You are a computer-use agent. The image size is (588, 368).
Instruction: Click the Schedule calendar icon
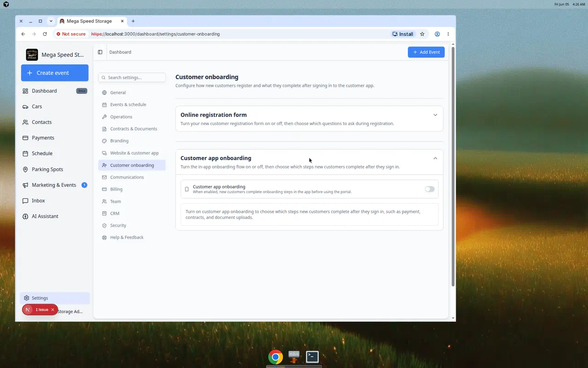click(25, 154)
